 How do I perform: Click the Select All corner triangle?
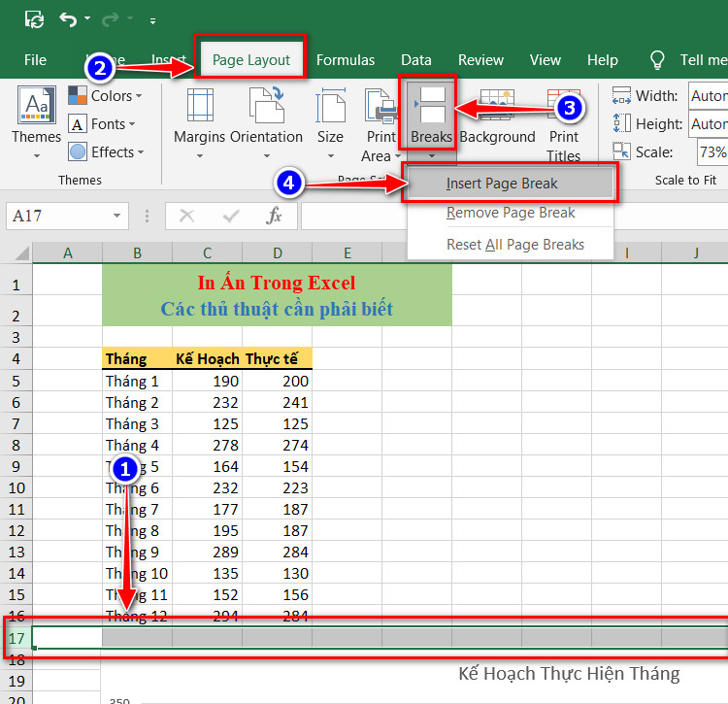pos(21,253)
